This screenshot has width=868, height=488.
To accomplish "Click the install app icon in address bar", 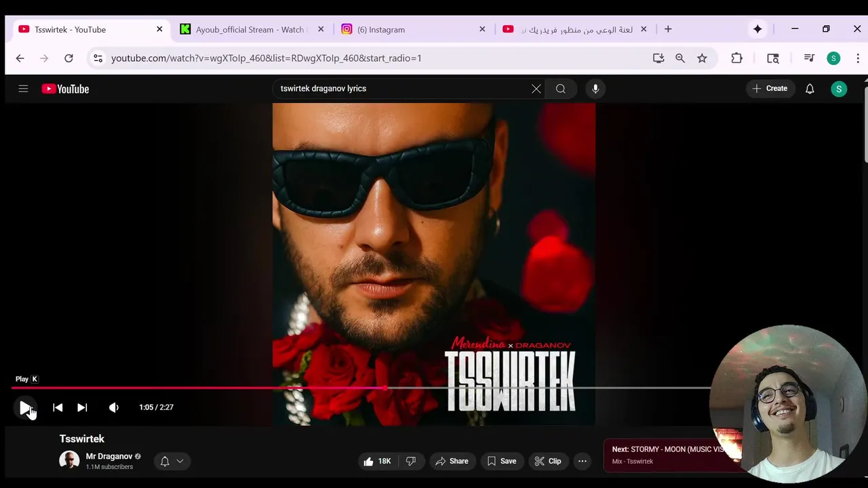I will click(x=658, y=58).
